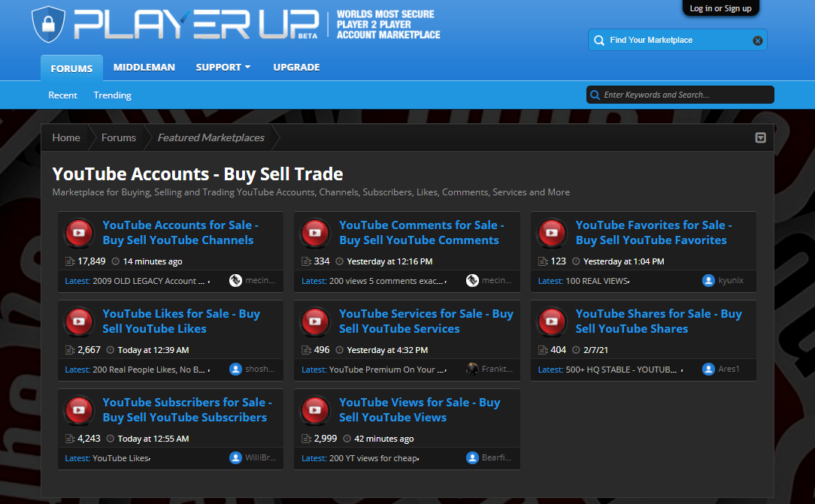This screenshot has height=504, width=815.
Task: Click the PLAYER UP beta logo text
Action: click(x=196, y=24)
